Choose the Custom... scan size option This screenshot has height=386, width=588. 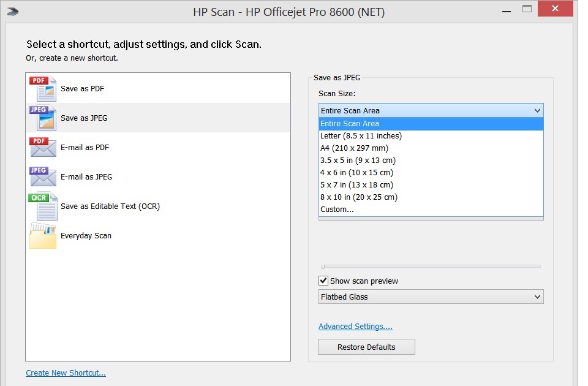431,210
